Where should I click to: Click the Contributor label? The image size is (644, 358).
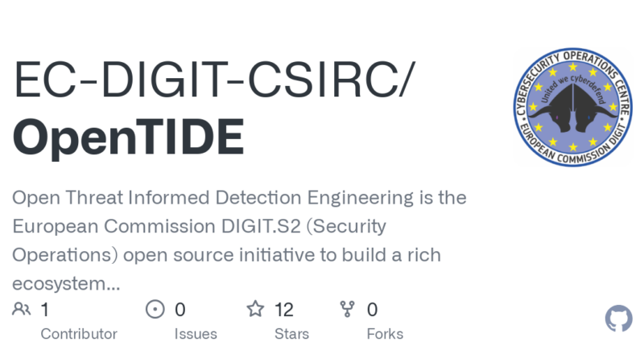[x=79, y=334]
